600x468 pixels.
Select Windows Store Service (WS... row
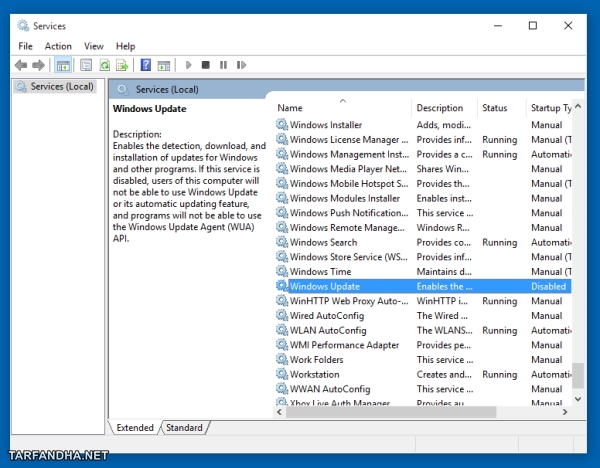click(423, 256)
